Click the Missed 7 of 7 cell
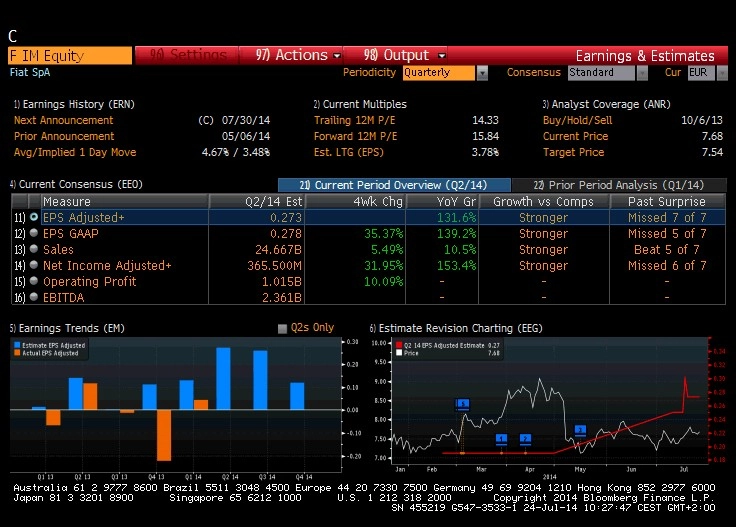736x527 pixels. tap(667, 218)
